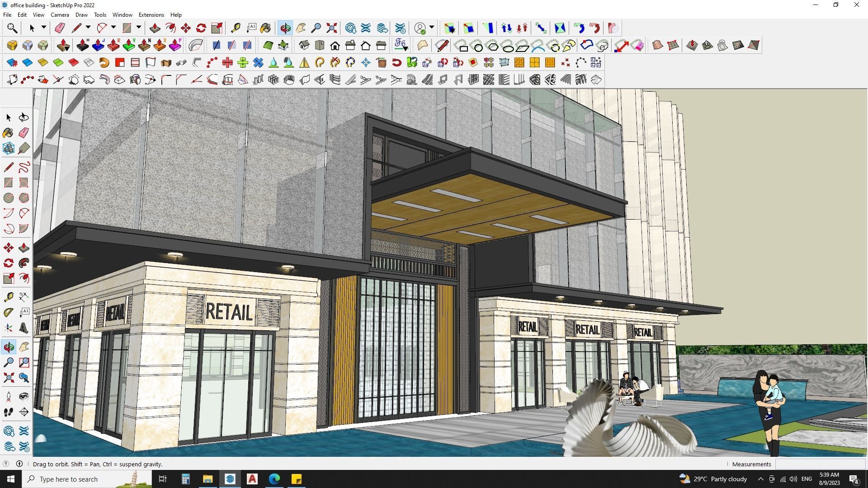This screenshot has width=868, height=488.
Task: Open the Windows Start menu
Action: click(x=11, y=479)
